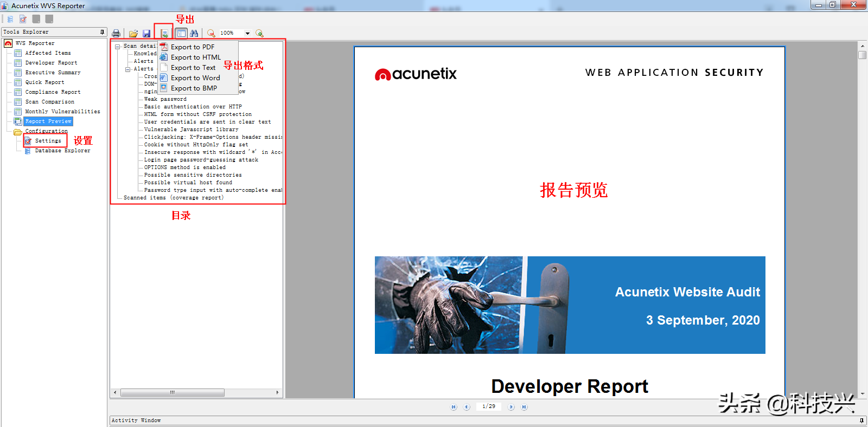The image size is (868, 427).
Task: Go to previous report page
Action: coord(467,407)
